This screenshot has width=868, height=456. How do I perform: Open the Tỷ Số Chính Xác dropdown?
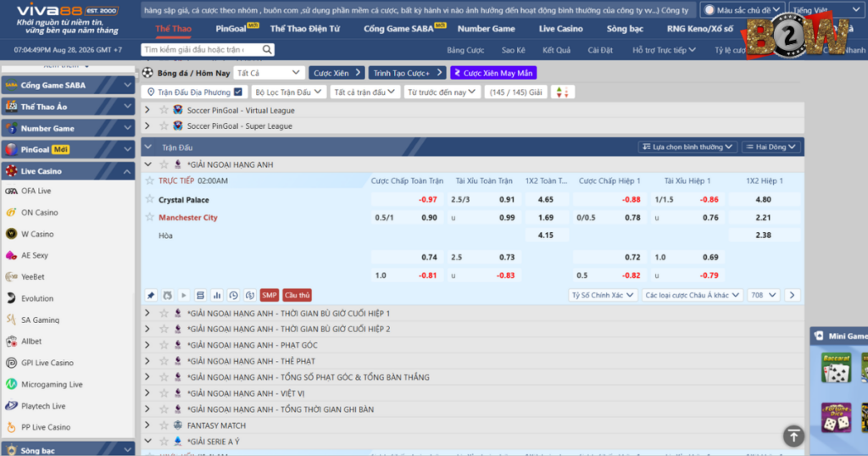603,296
